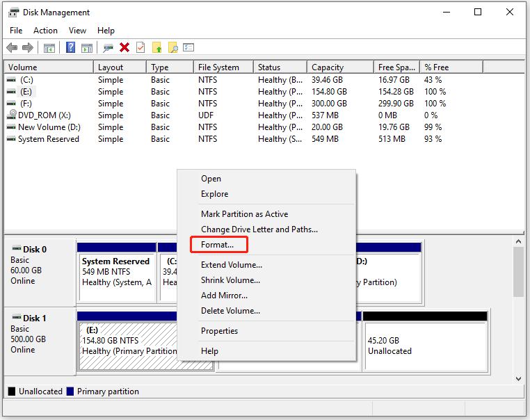Select Delete Volume... option
The height and width of the screenshot is (420, 530).
click(266, 311)
